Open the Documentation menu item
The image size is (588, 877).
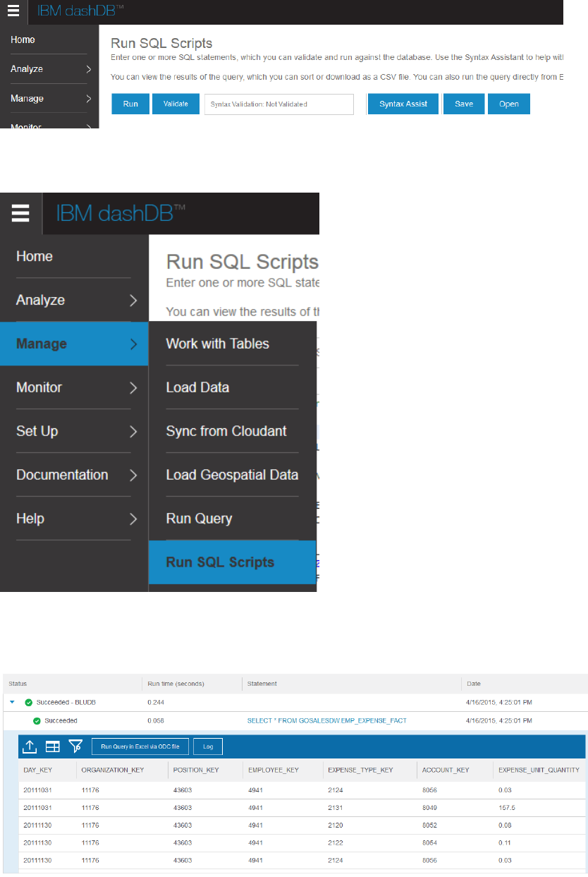tap(62, 475)
